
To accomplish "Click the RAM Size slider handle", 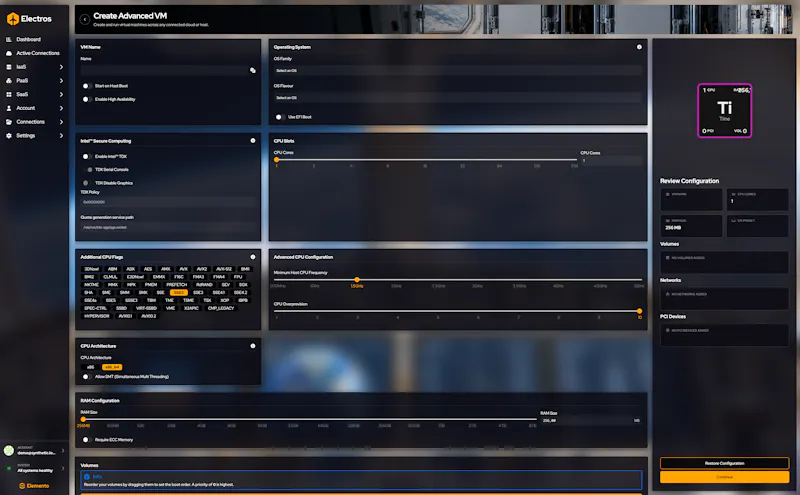I will tap(83, 419).
